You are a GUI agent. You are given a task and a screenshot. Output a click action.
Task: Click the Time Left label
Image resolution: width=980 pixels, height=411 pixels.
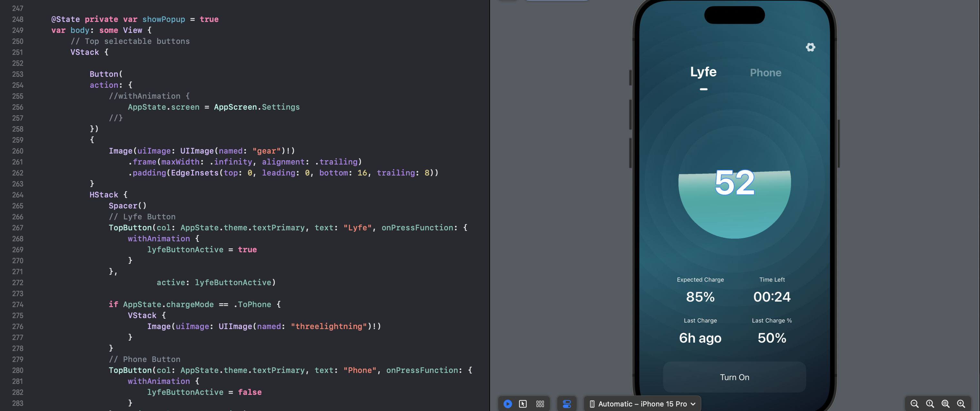pos(772,280)
